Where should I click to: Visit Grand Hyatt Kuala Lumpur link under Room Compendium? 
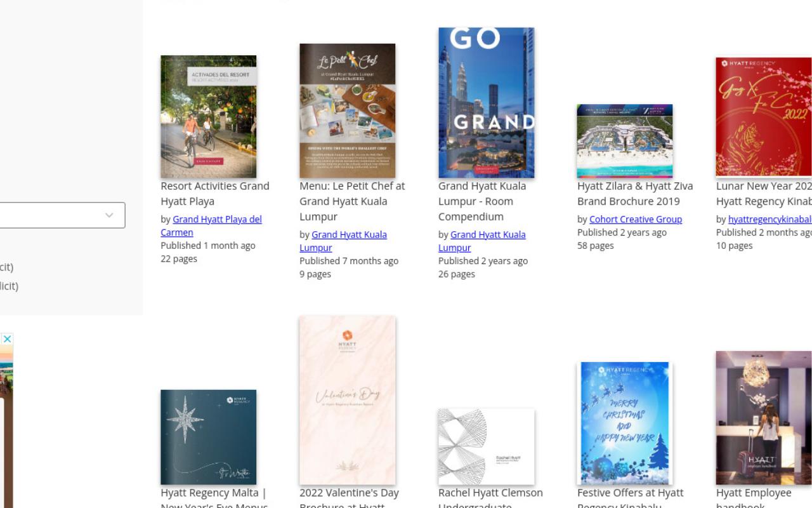pos(482,241)
